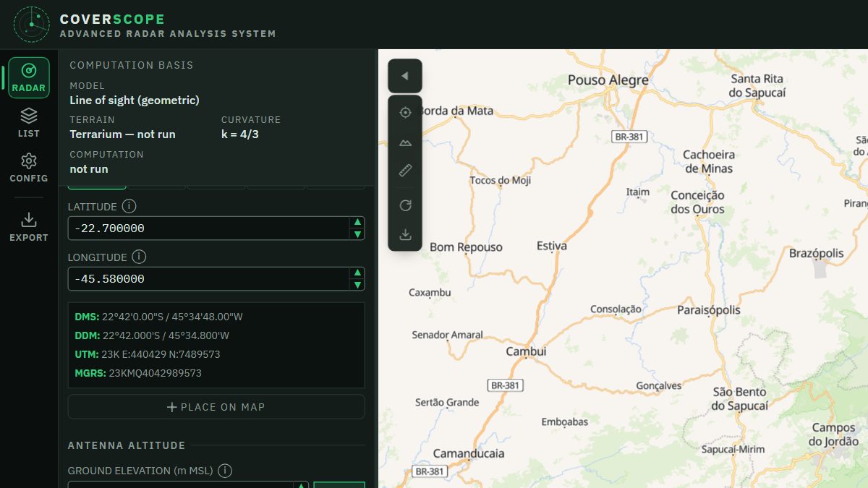868x488 pixels.
Task: Decrease the longitude value with the down arrow
Action: (x=357, y=285)
